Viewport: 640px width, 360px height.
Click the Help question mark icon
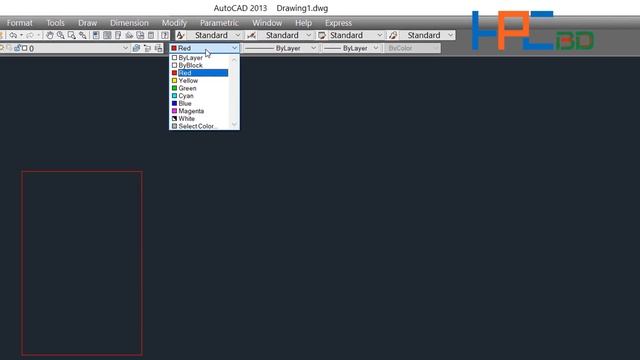164,36
